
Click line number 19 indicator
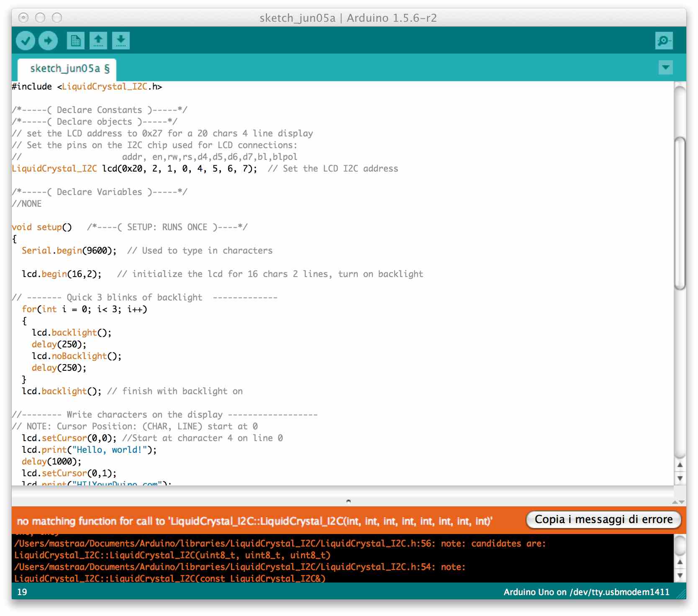(x=21, y=592)
